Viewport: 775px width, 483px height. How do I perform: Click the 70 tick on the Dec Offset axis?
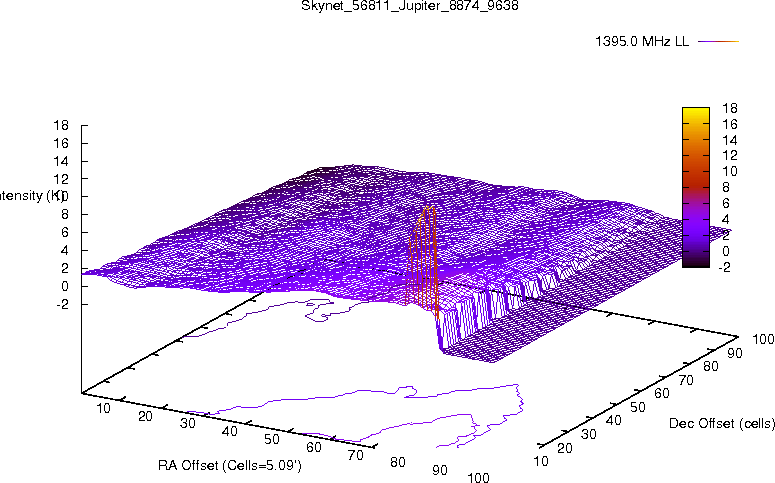687,380
